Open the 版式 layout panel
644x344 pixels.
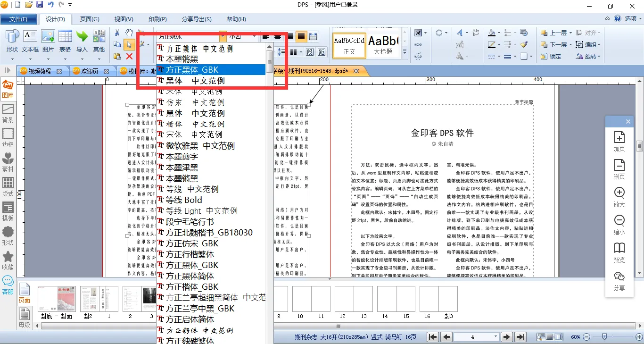(8, 187)
